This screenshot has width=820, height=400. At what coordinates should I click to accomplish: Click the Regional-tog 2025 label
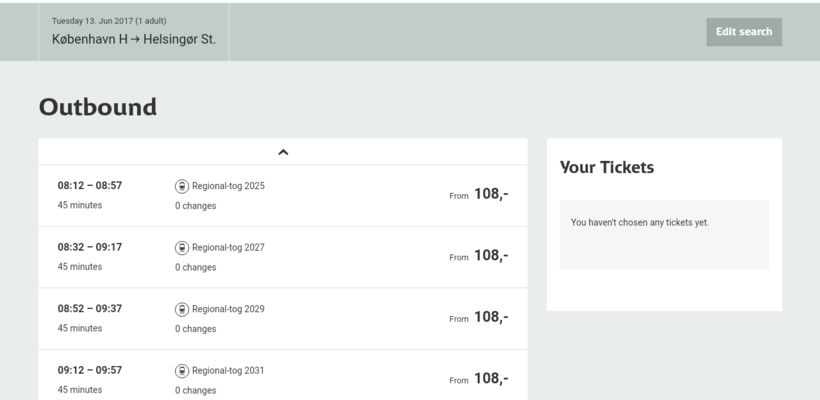pos(228,186)
